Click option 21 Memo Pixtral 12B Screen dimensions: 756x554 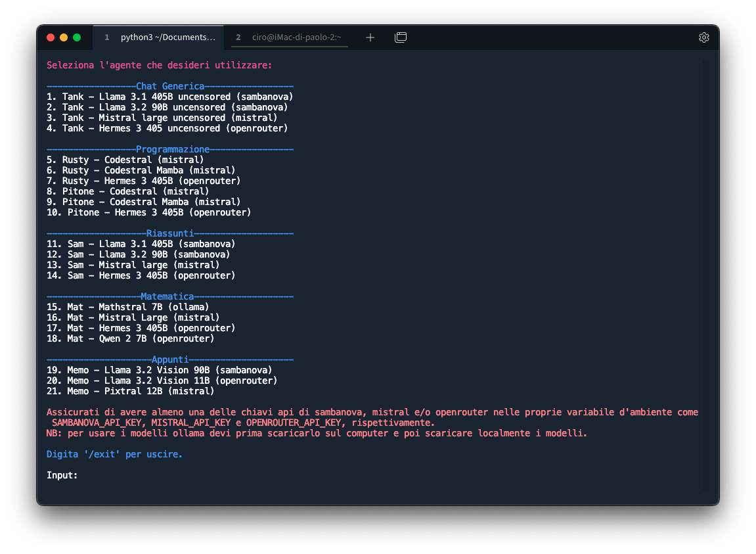(x=130, y=391)
